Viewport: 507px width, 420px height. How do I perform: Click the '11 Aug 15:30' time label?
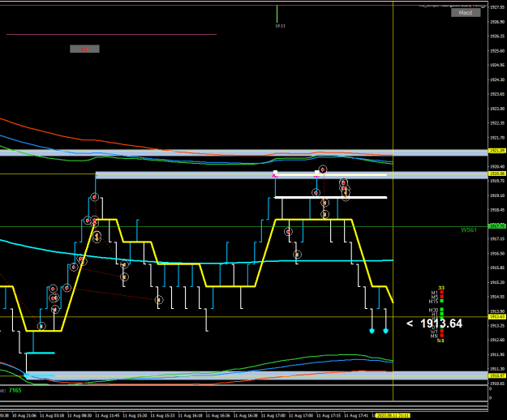(x=135, y=415)
